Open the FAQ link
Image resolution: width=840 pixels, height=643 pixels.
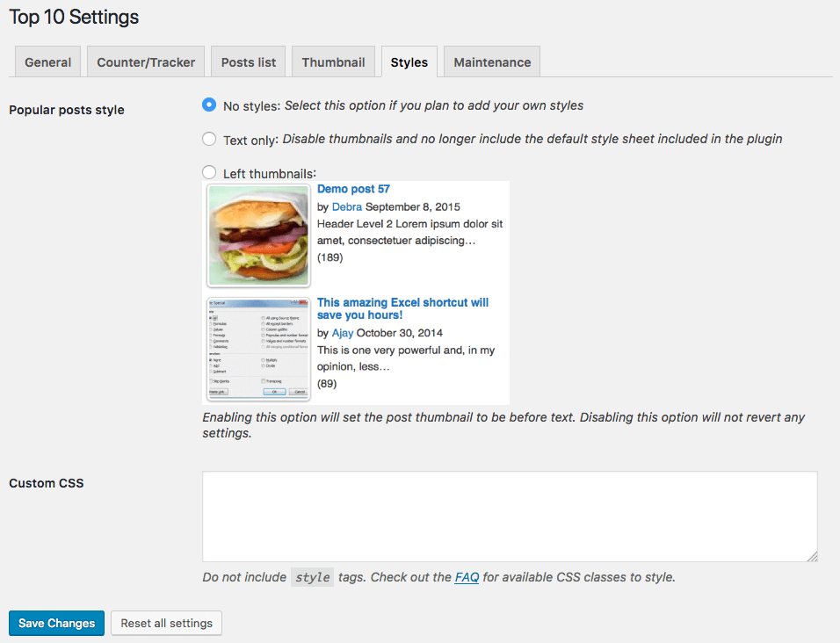point(467,577)
